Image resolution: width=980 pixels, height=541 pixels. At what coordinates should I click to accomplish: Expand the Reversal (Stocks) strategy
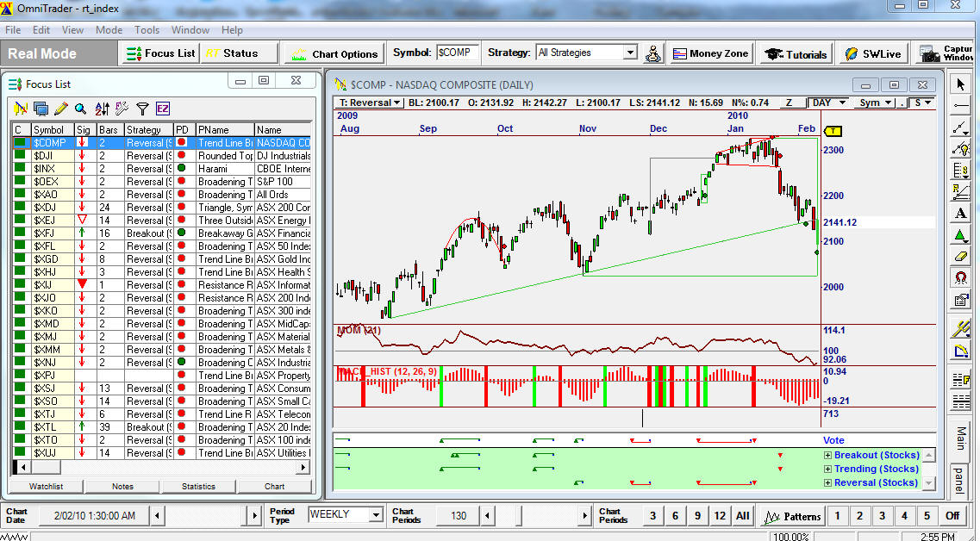(827, 483)
